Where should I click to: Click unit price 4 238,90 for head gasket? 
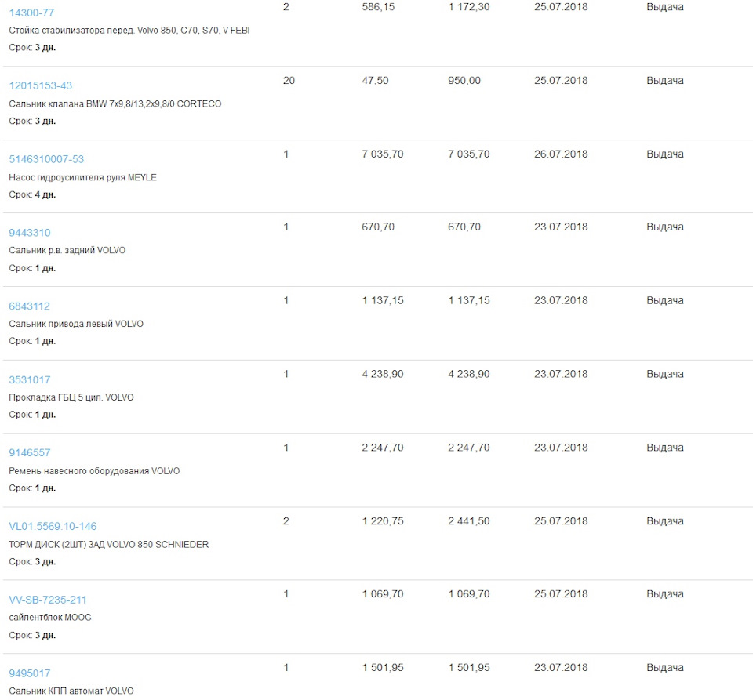pyautogui.click(x=383, y=375)
